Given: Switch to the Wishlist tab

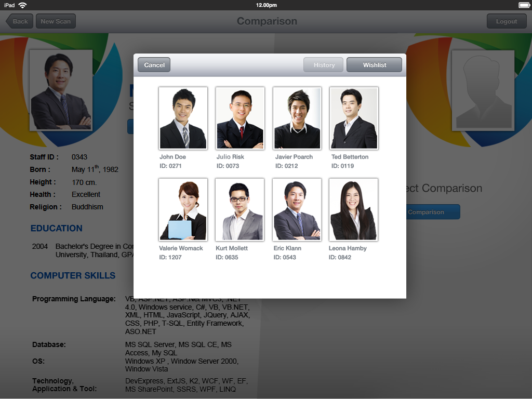Looking at the screenshot, I should 374,65.
